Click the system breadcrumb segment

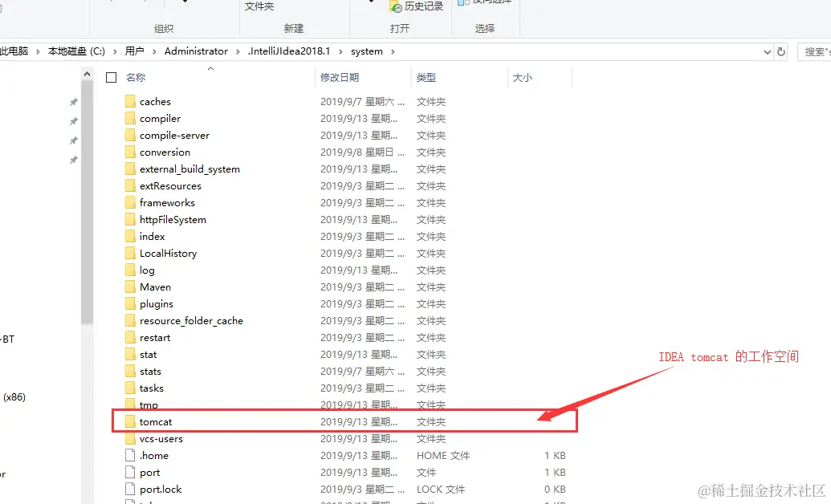[367, 51]
